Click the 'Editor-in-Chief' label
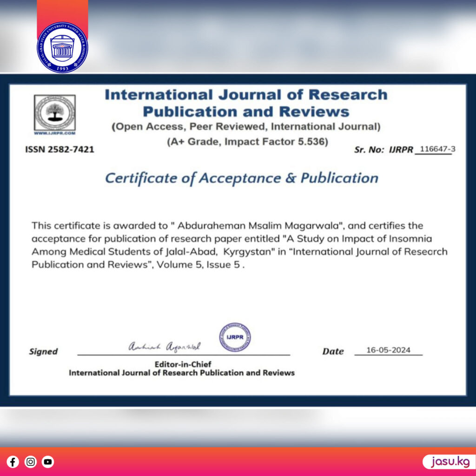This screenshot has width=476, height=476. (x=183, y=364)
